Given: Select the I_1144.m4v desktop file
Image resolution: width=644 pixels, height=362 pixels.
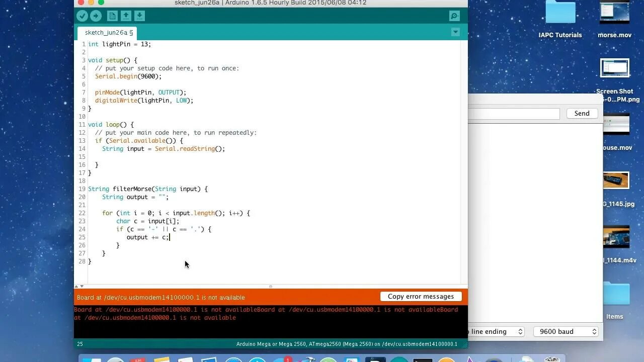Looking at the screenshot, I should coord(619,245).
